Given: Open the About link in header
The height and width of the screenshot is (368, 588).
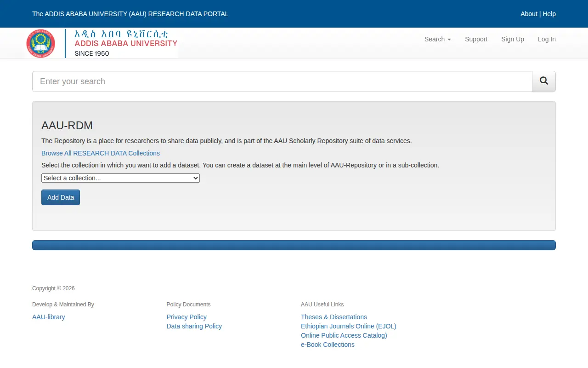Looking at the screenshot, I should point(529,14).
